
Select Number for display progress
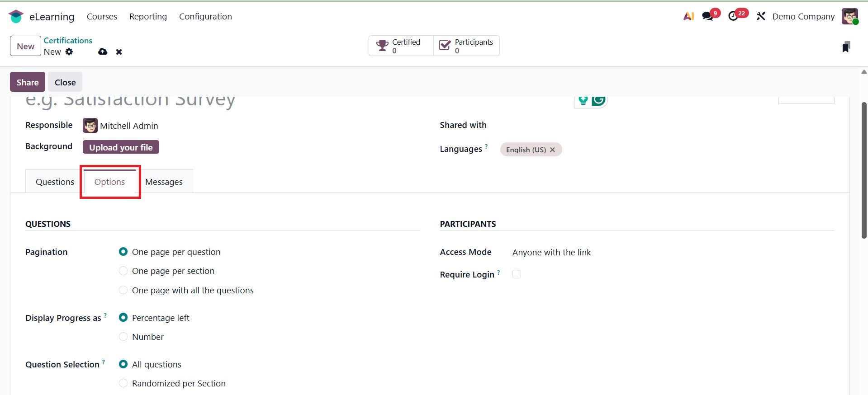coord(123,337)
